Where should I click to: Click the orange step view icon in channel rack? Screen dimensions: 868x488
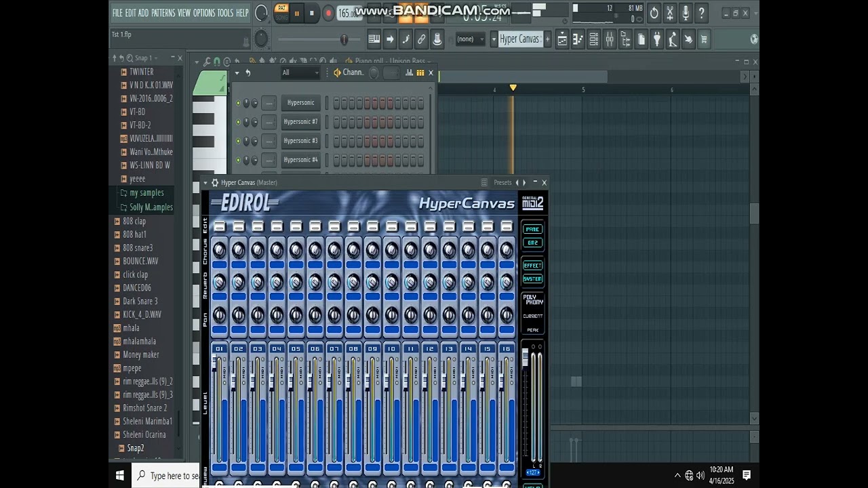(420, 73)
